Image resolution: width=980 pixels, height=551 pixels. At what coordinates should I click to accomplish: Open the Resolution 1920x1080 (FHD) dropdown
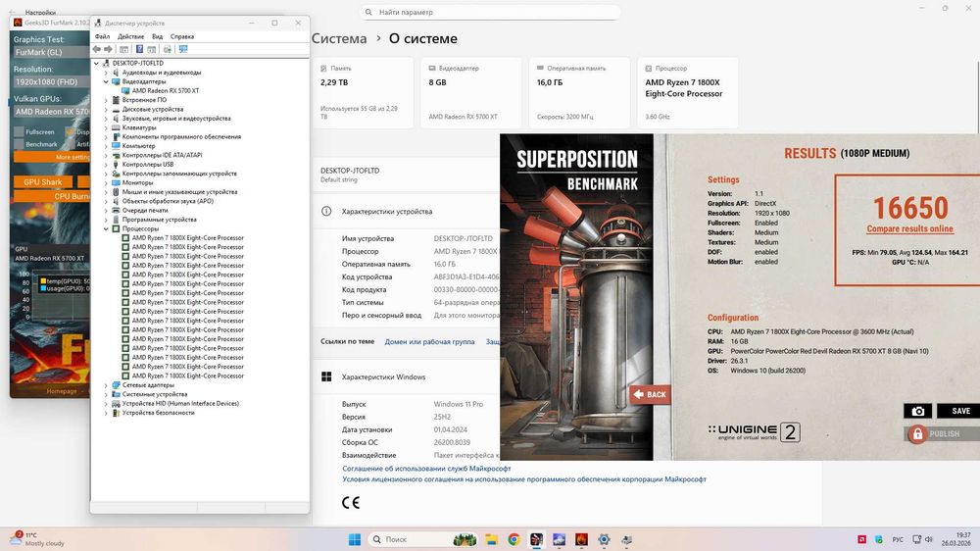51,82
